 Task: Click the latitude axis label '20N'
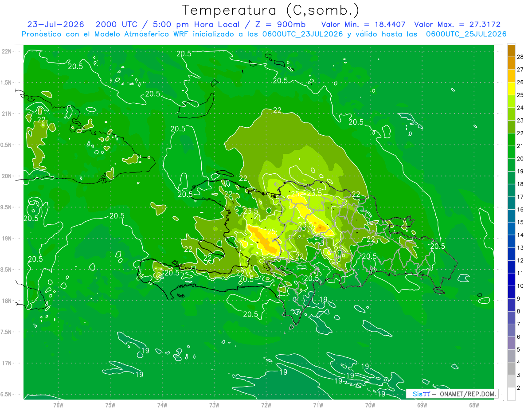pyautogui.click(x=8, y=176)
